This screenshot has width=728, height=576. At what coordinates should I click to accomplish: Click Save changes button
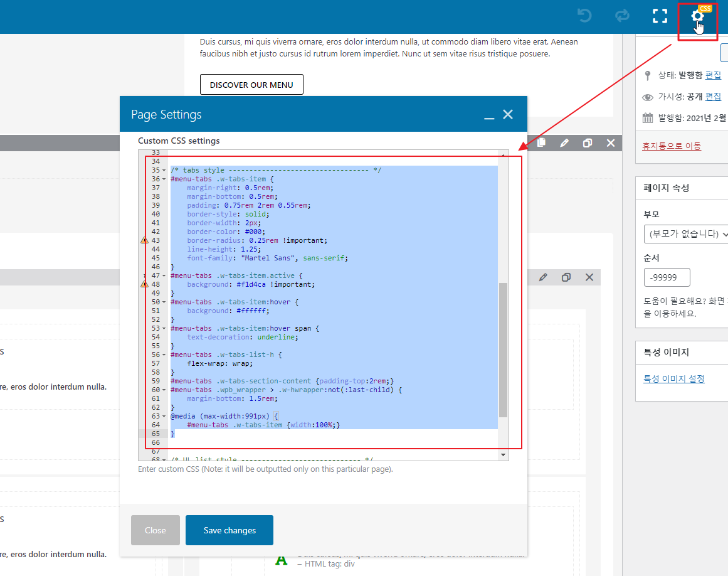tap(229, 530)
